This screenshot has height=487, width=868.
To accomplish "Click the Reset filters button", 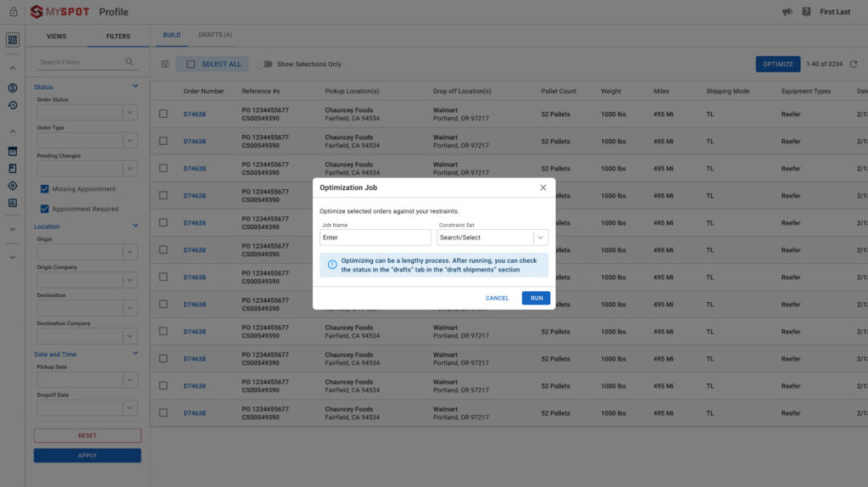I will click(87, 435).
